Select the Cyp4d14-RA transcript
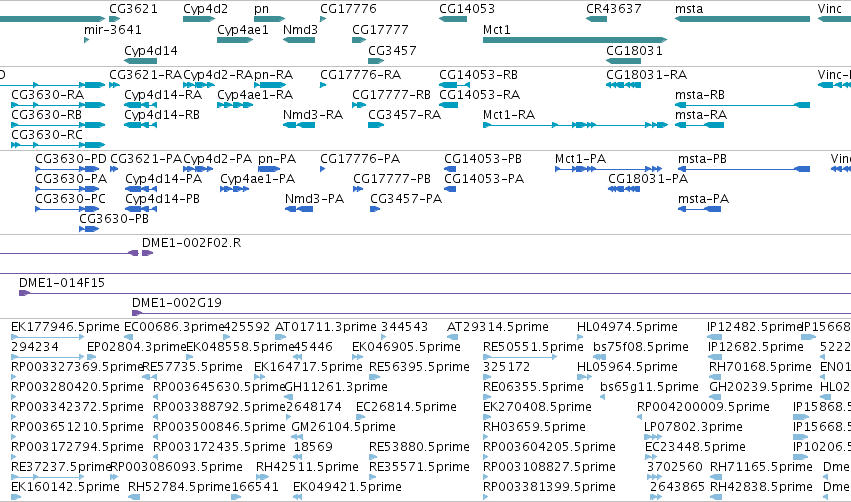Screen dimensions: 851x502 [x=141, y=105]
